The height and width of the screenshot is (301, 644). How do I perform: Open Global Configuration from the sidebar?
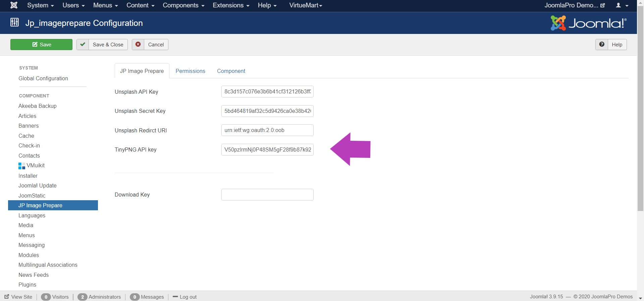(x=43, y=78)
